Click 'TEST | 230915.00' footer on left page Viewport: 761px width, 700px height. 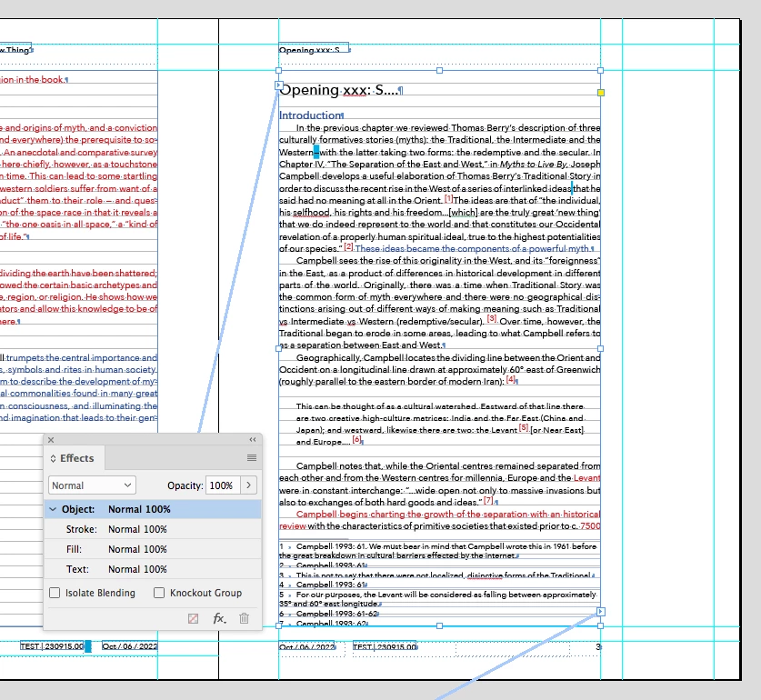(52, 646)
